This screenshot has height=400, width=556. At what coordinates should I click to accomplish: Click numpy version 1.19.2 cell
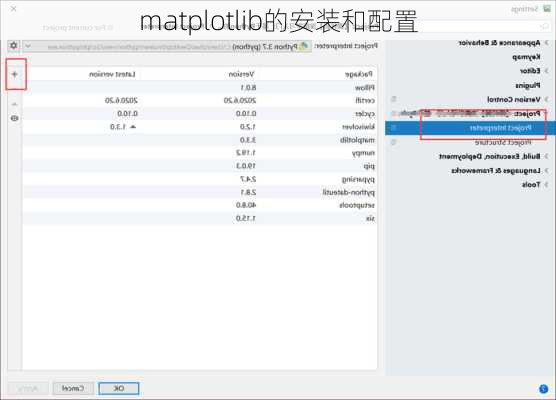pos(246,153)
